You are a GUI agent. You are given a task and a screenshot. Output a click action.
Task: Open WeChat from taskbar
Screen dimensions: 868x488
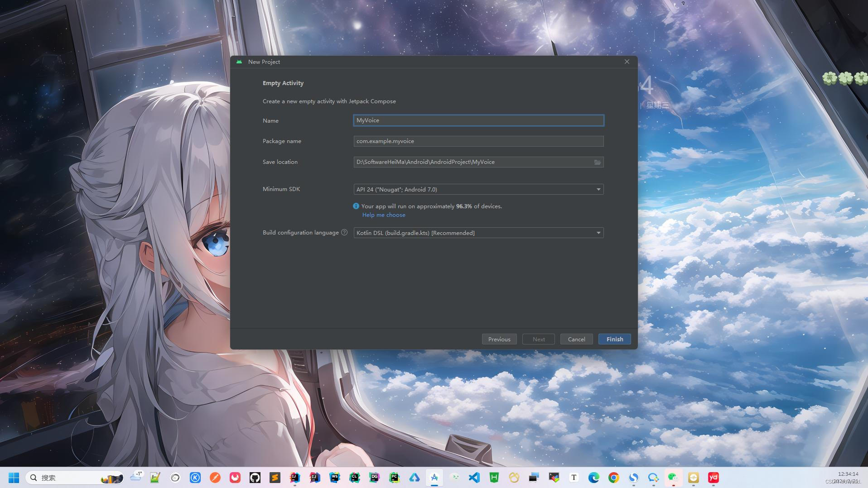[x=674, y=478]
